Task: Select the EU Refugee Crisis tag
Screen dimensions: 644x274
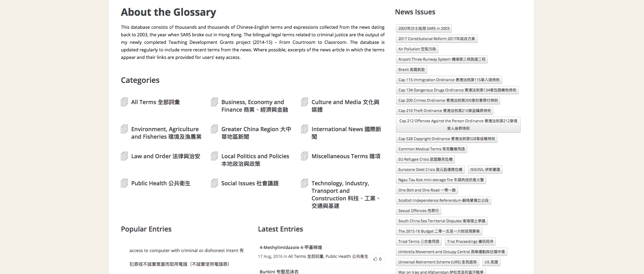Action: pos(425,159)
